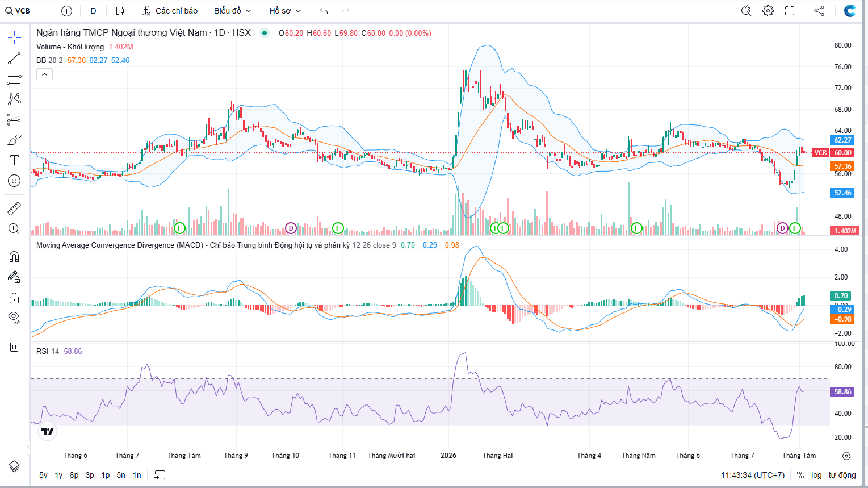
Task: Set range to 6p
Action: [74, 475]
